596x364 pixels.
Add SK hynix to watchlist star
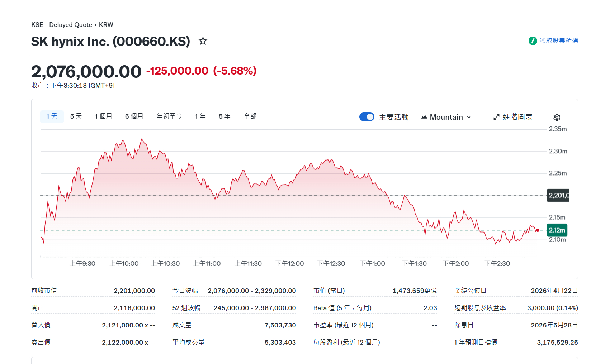(x=203, y=41)
